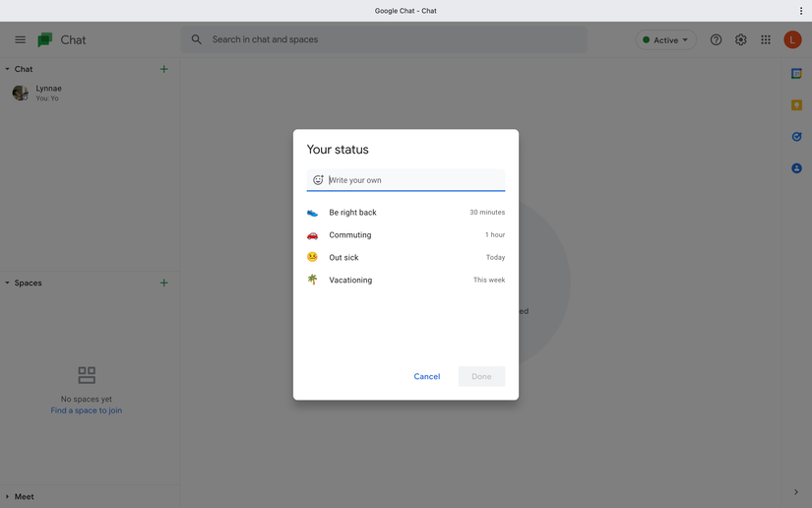Expand the Meet section
812x508 pixels.
click(7, 496)
